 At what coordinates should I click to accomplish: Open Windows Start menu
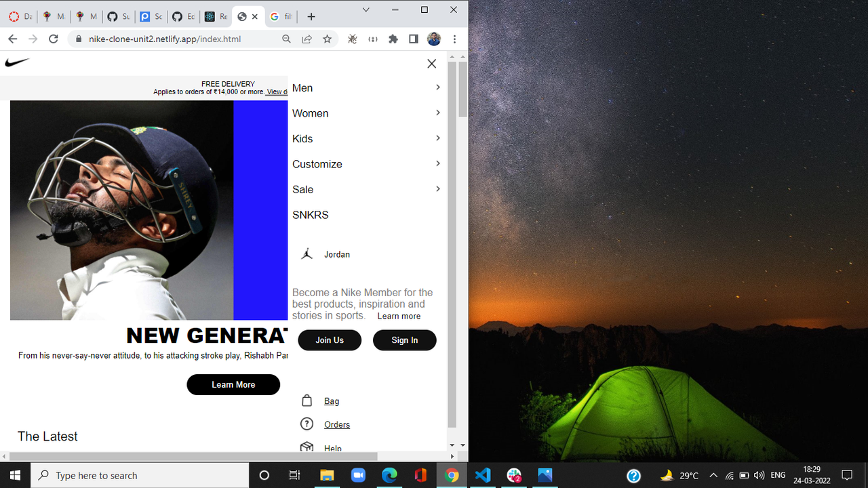click(x=15, y=475)
